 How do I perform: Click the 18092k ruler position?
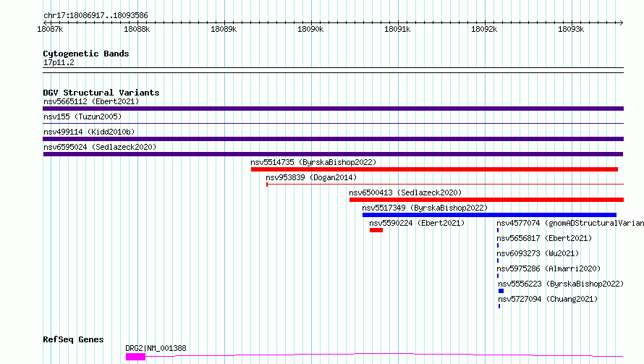click(x=484, y=29)
